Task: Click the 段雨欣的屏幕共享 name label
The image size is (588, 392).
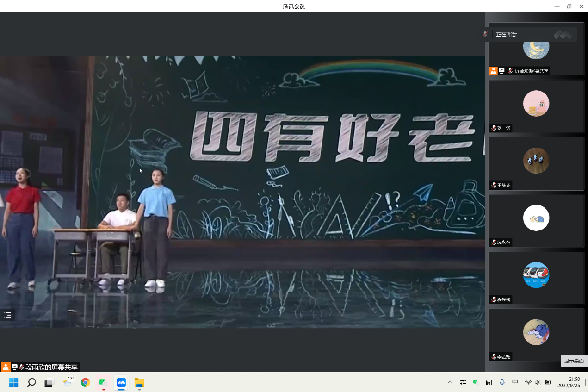Action: (530, 71)
